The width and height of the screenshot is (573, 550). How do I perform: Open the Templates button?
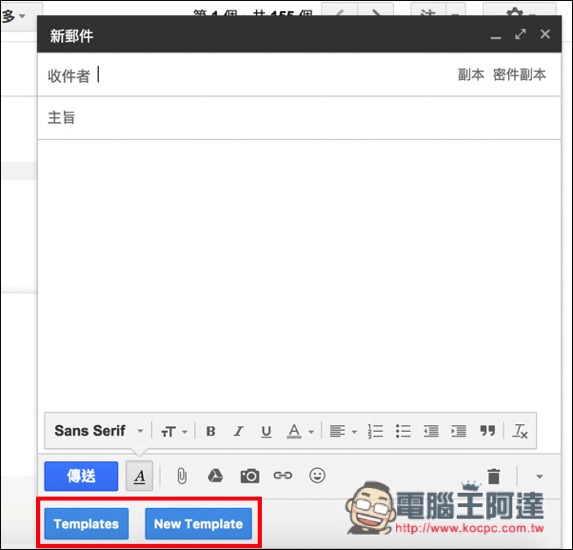tap(86, 524)
